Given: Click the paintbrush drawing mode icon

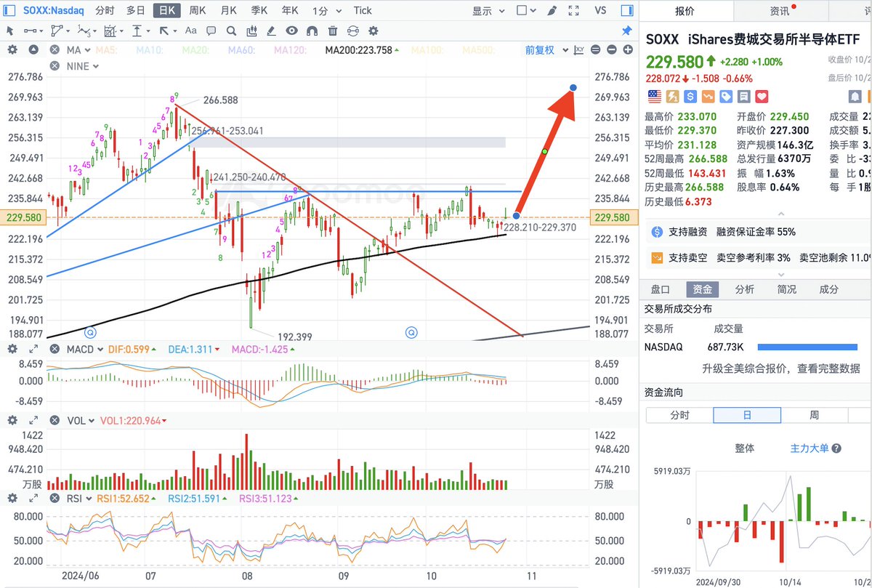Looking at the screenshot, I should (x=552, y=10).
